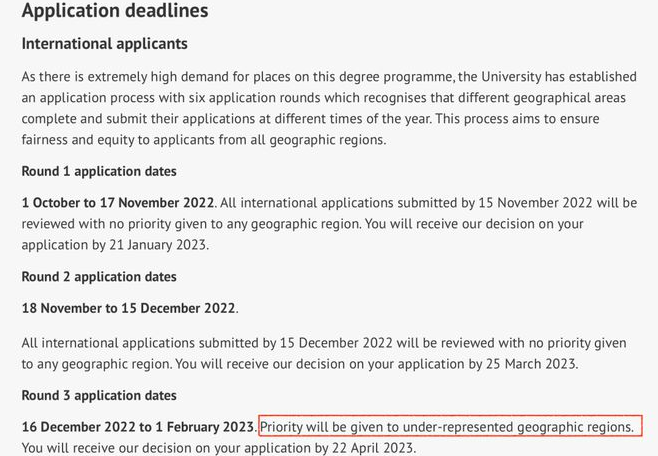Click the '15 November 2022' submission date in Round 1
Image resolution: width=658 pixels, height=456 pixels.
535,203
